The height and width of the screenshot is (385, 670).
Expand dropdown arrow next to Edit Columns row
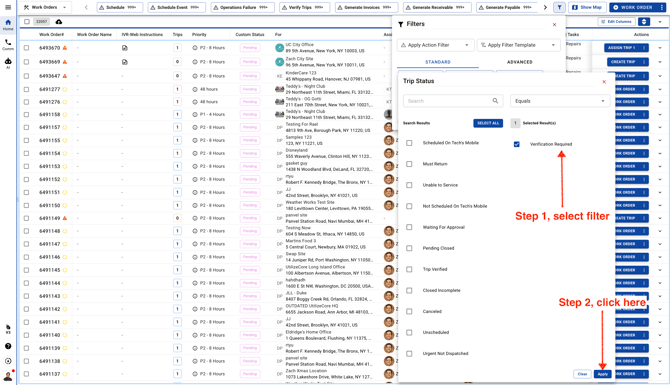point(660,21)
